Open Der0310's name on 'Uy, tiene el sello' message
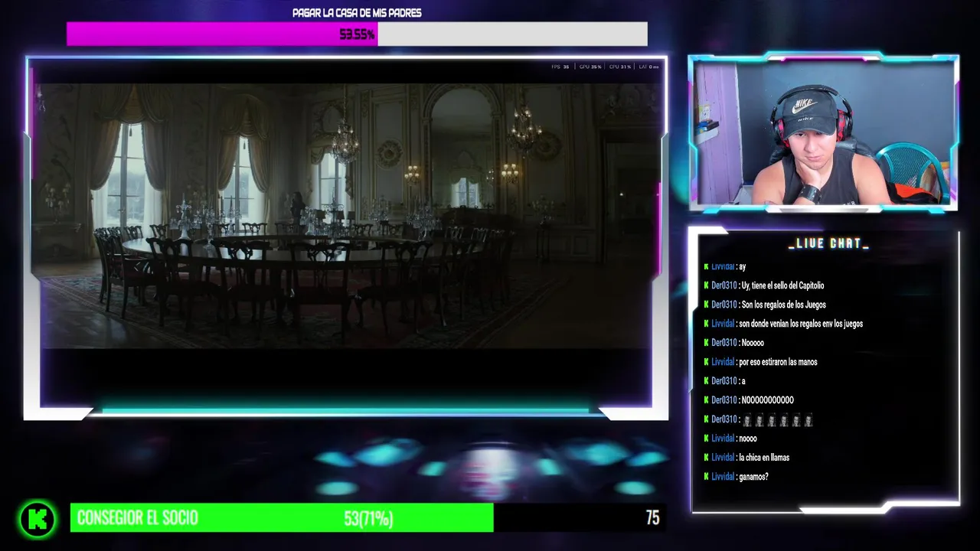980x551 pixels. coord(724,285)
